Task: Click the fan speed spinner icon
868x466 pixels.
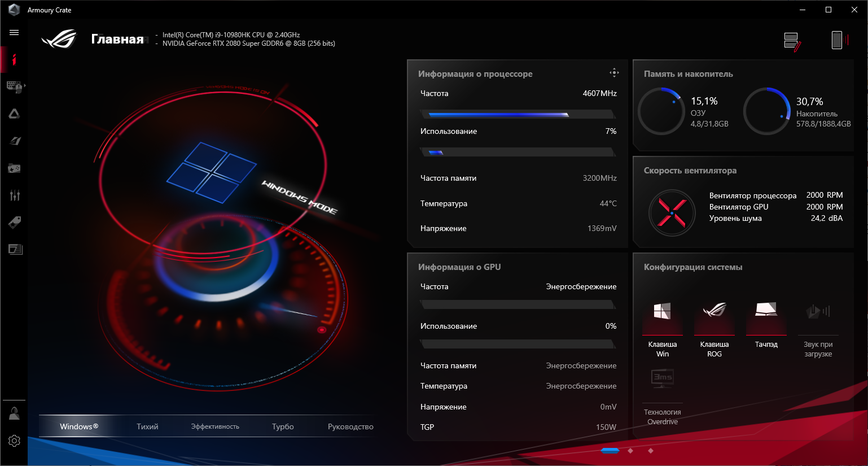Action: 672,213
